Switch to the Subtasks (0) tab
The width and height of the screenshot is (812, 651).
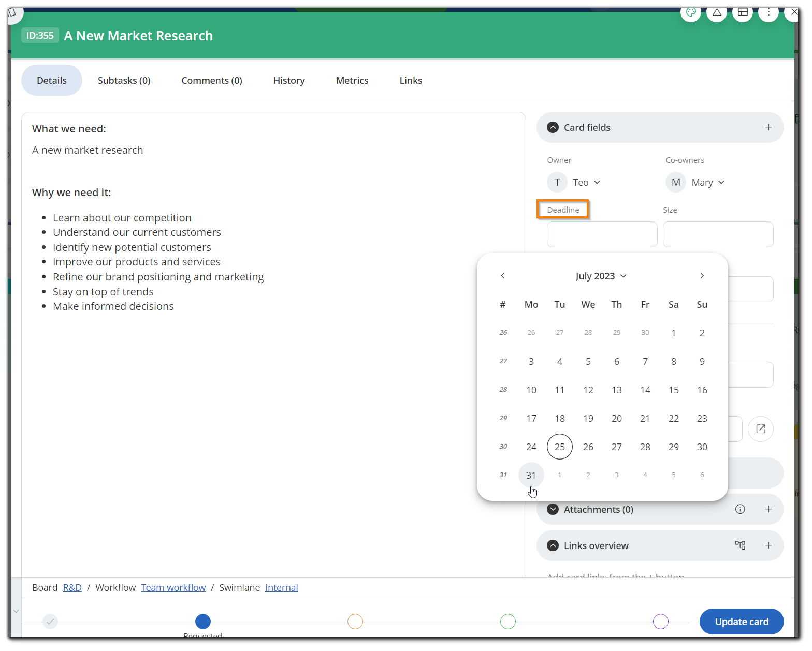coord(124,80)
